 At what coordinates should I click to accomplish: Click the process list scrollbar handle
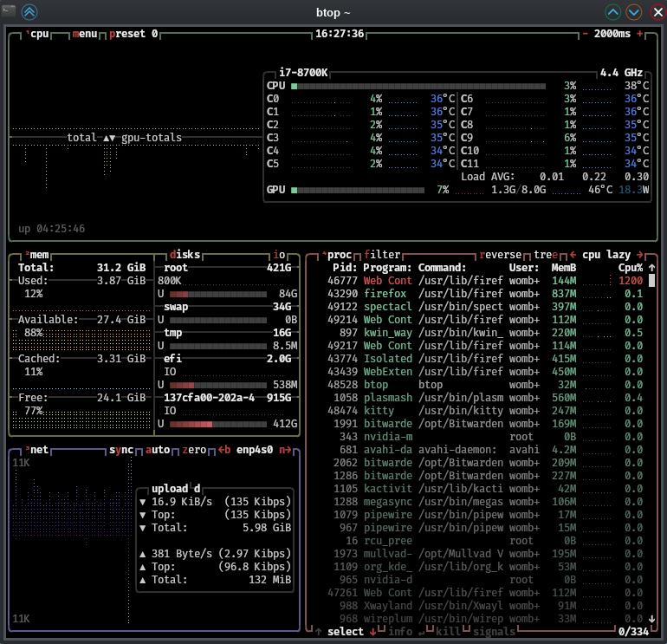point(651,281)
